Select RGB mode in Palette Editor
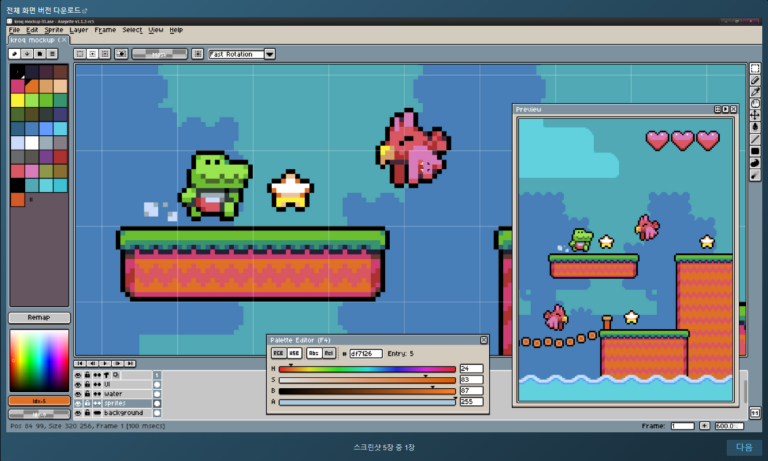 278,353
